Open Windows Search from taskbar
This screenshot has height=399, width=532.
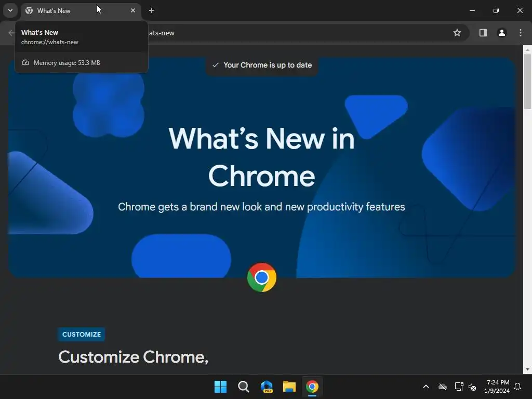[243, 387]
